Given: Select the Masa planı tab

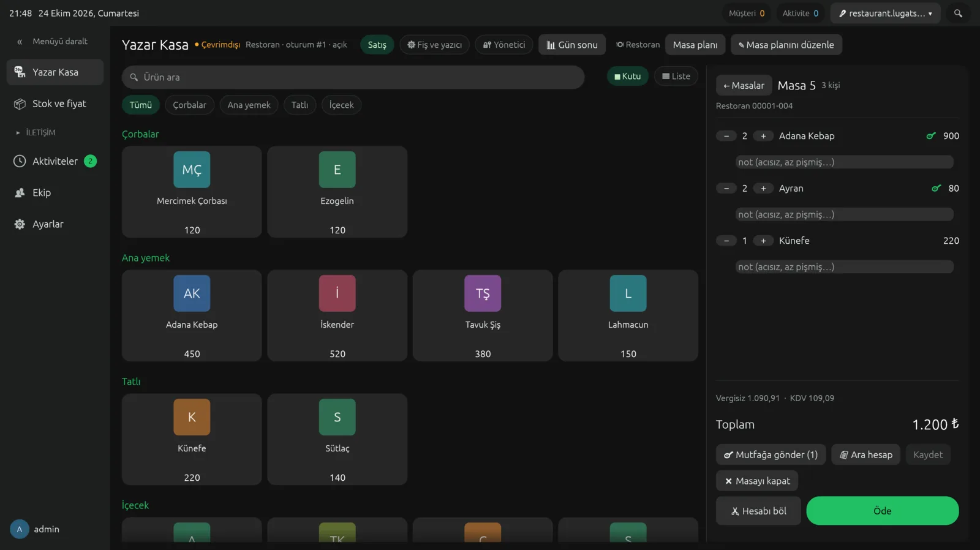Looking at the screenshot, I should point(695,45).
